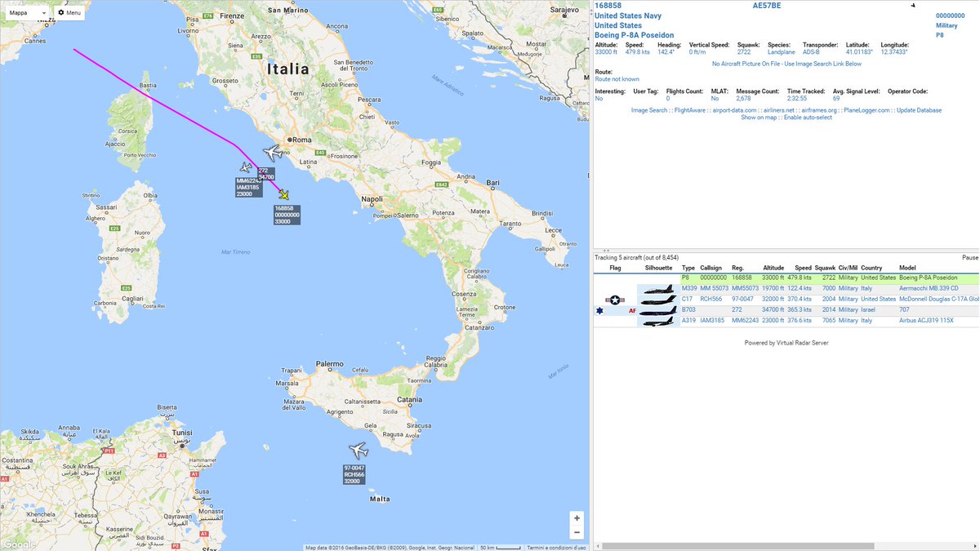Sort list by Squawk column
The image size is (980, 551).
click(825, 268)
